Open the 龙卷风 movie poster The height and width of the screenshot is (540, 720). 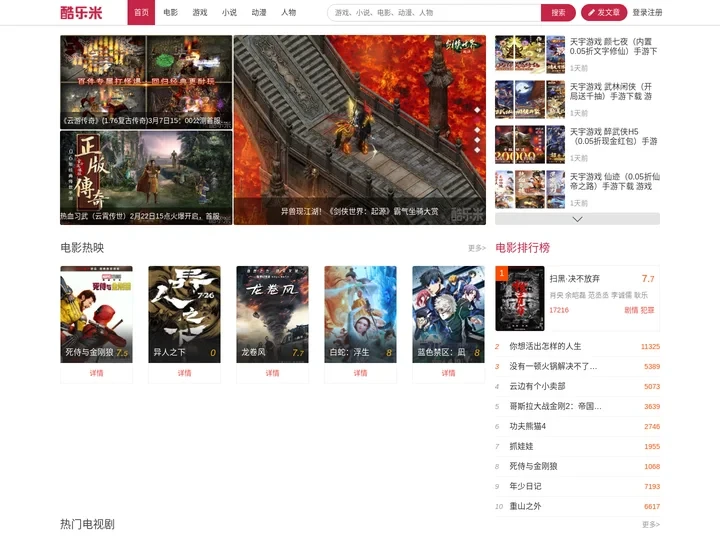point(272,315)
